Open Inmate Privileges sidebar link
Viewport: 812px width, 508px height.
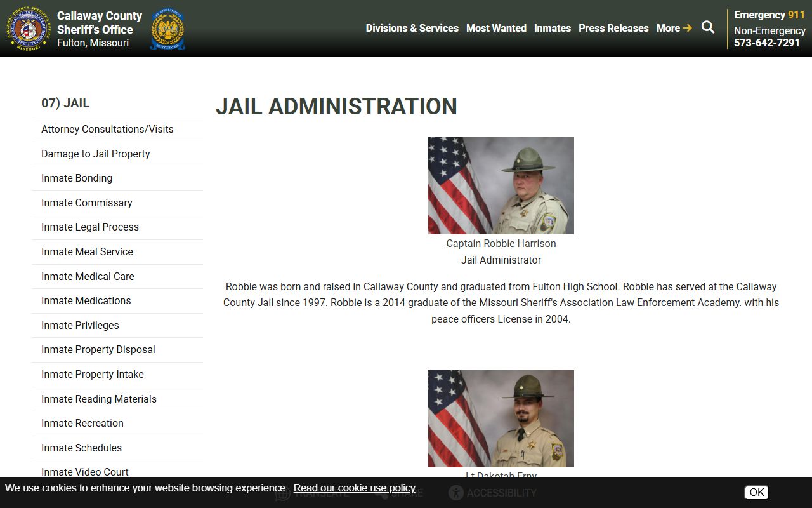tap(117, 325)
